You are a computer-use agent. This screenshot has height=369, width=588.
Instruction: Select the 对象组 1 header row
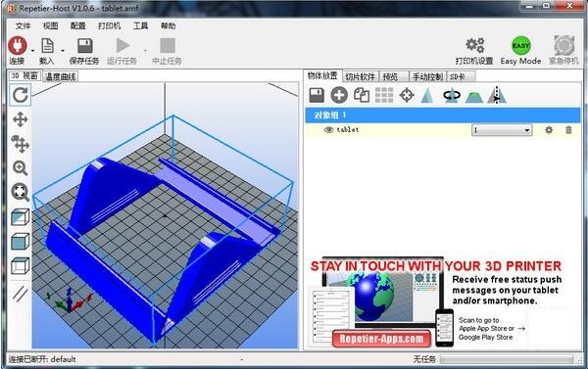(443, 115)
